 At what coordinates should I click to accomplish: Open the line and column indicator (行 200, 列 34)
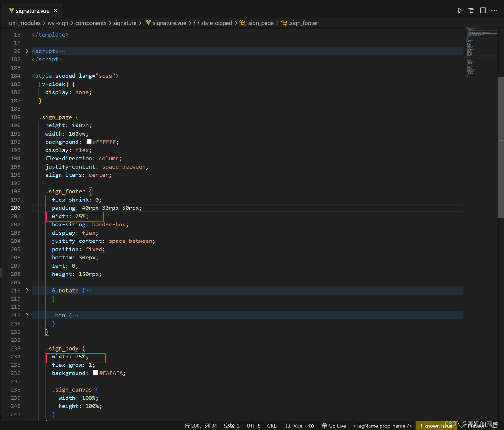pyautogui.click(x=200, y=426)
